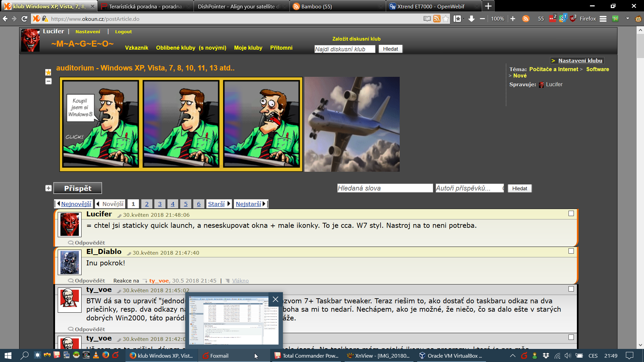Show hidden system tray icons

point(512,356)
